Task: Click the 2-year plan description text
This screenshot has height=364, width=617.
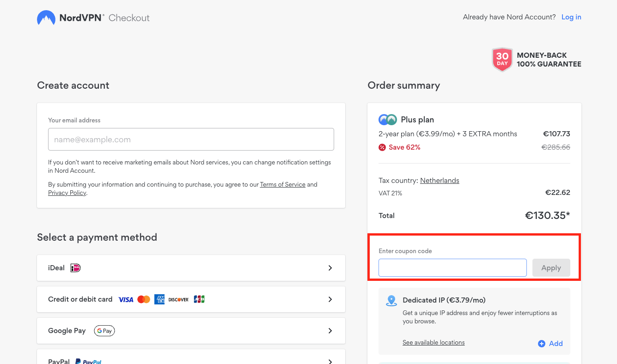Action: pos(448,134)
